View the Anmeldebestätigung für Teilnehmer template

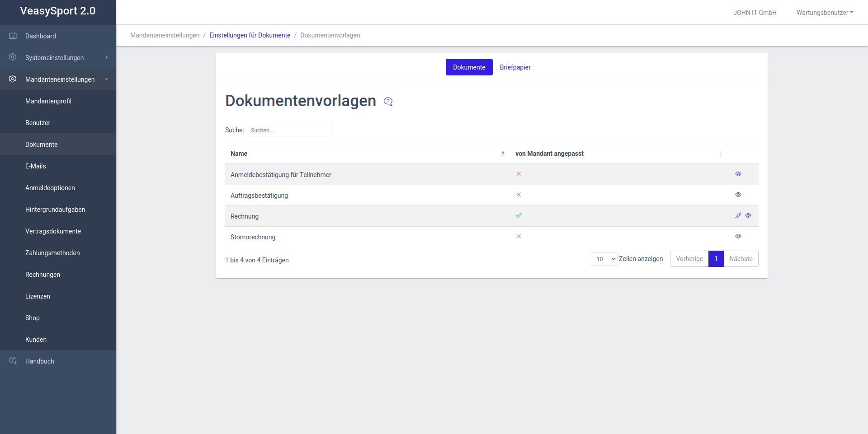(x=738, y=174)
